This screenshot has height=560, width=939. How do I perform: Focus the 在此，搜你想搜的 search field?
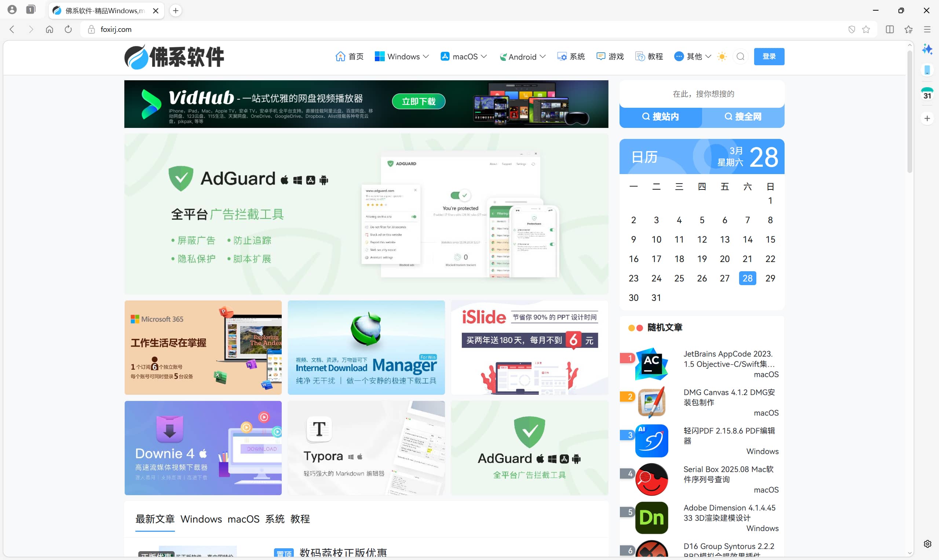[x=702, y=94]
